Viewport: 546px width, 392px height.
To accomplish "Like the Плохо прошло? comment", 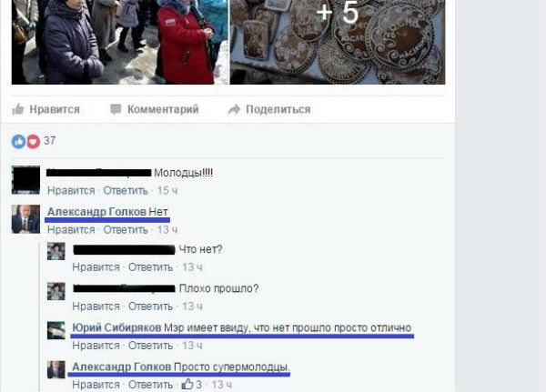I will tap(96, 307).
